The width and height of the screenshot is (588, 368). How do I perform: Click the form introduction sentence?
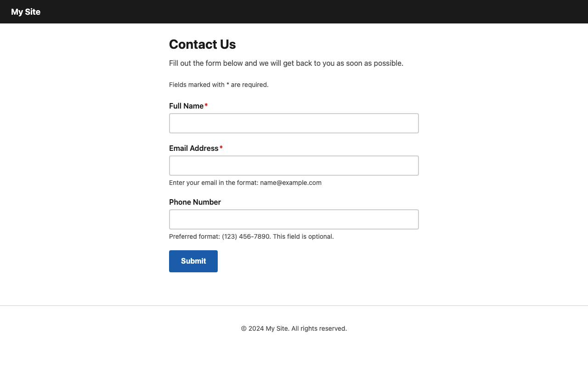coord(286,63)
